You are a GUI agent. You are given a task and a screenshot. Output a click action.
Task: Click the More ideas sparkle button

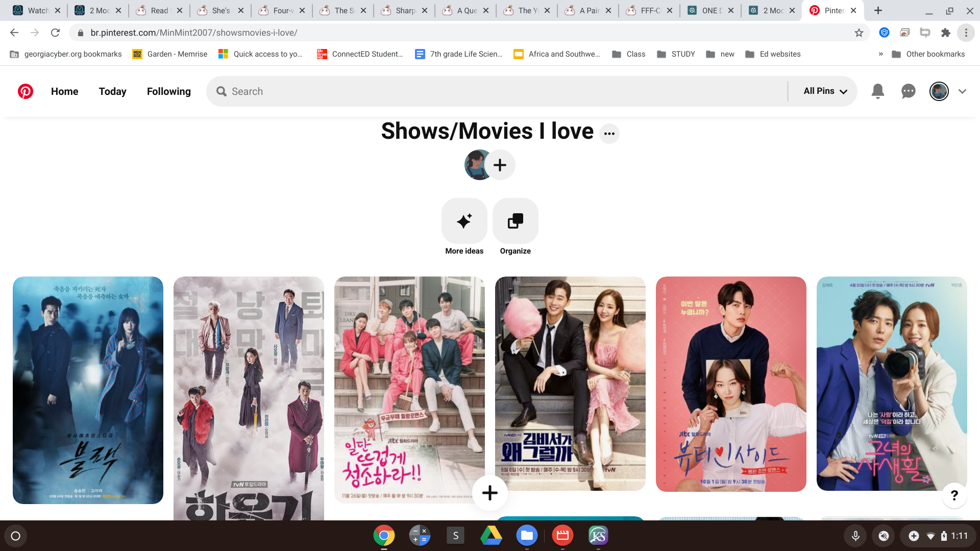coord(464,221)
